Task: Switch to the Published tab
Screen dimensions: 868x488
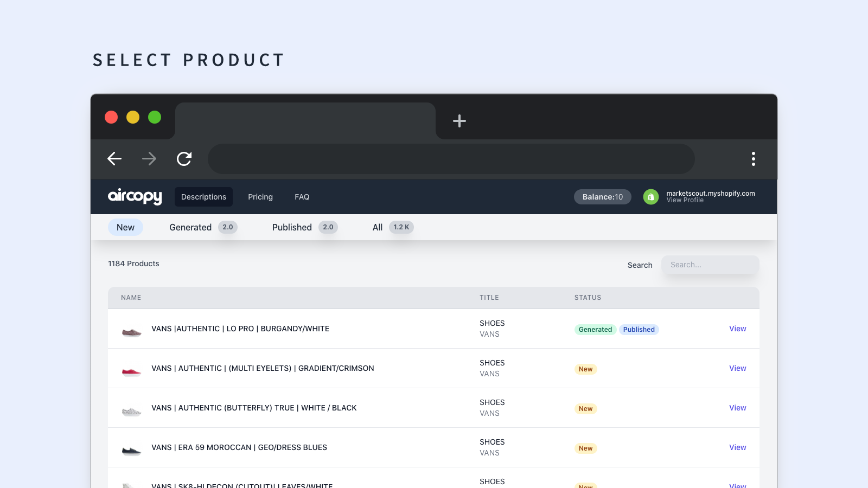Action: 291,227
